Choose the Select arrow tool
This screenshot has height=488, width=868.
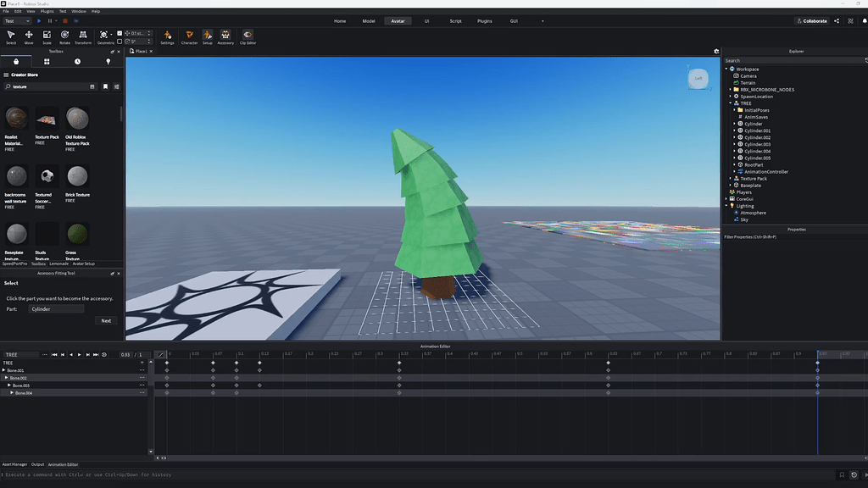point(10,37)
